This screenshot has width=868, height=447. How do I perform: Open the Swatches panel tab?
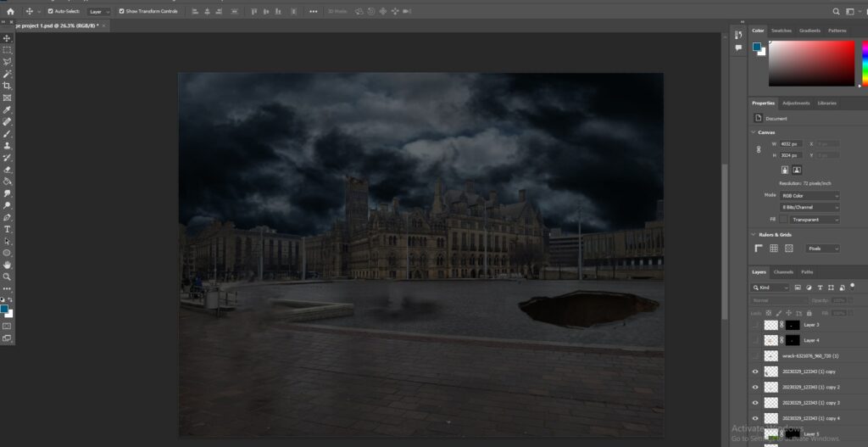tap(781, 31)
